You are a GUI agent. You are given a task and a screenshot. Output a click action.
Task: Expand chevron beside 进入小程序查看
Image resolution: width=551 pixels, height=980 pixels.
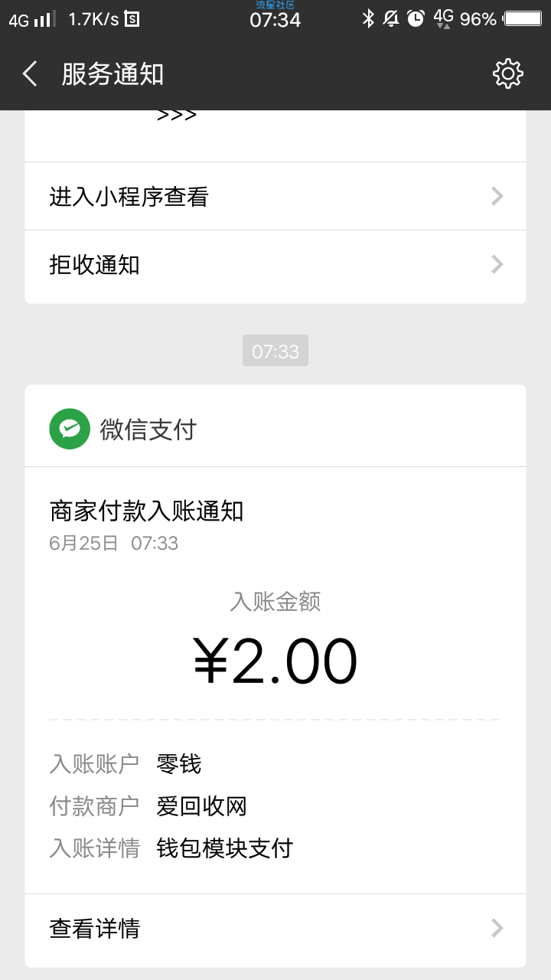497,197
